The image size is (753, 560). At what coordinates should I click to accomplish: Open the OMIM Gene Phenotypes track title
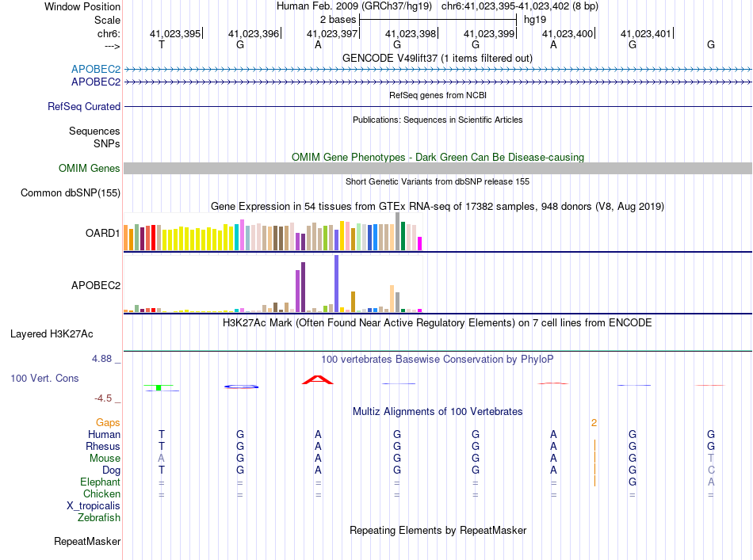(438, 157)
